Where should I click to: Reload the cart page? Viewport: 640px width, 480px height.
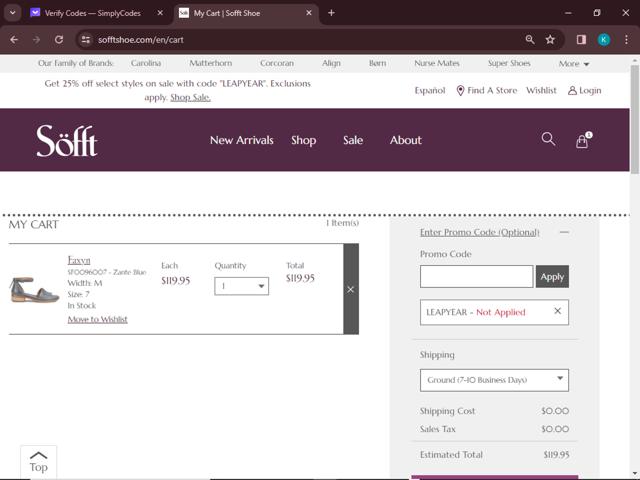59,40
